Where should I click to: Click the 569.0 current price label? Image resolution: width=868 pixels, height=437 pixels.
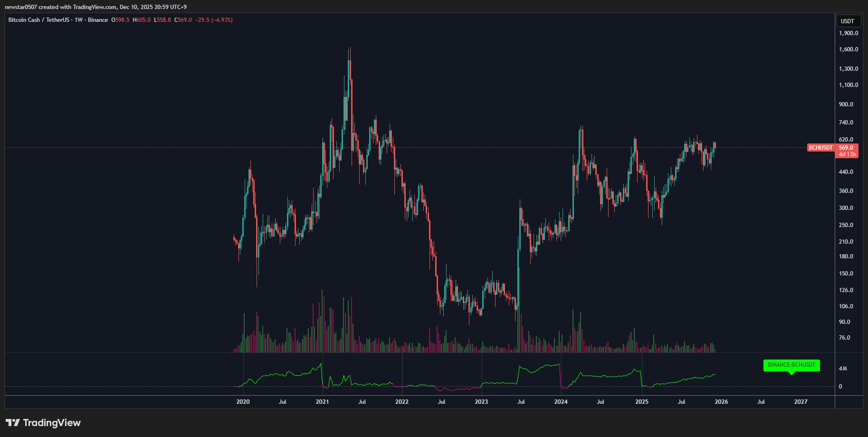846,148
